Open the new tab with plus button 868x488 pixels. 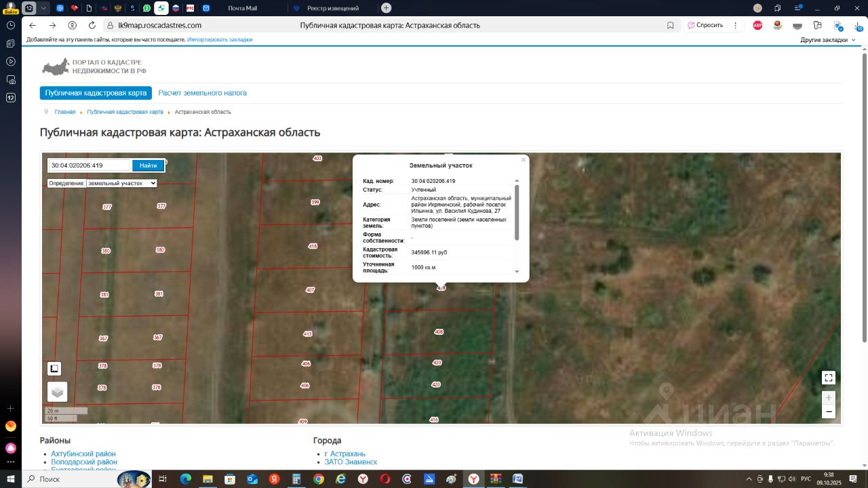(x=387, y=8)
